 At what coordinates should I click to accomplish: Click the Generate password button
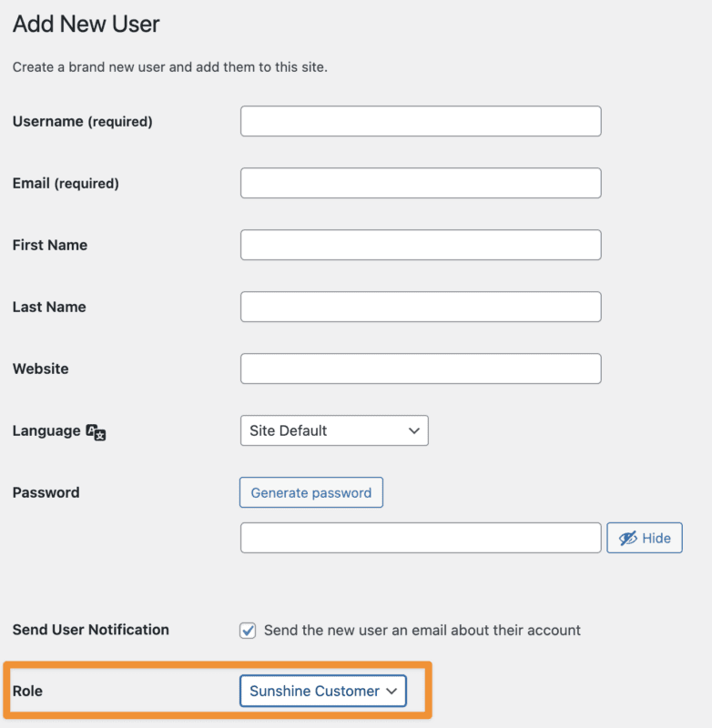(x=310, y=492)
